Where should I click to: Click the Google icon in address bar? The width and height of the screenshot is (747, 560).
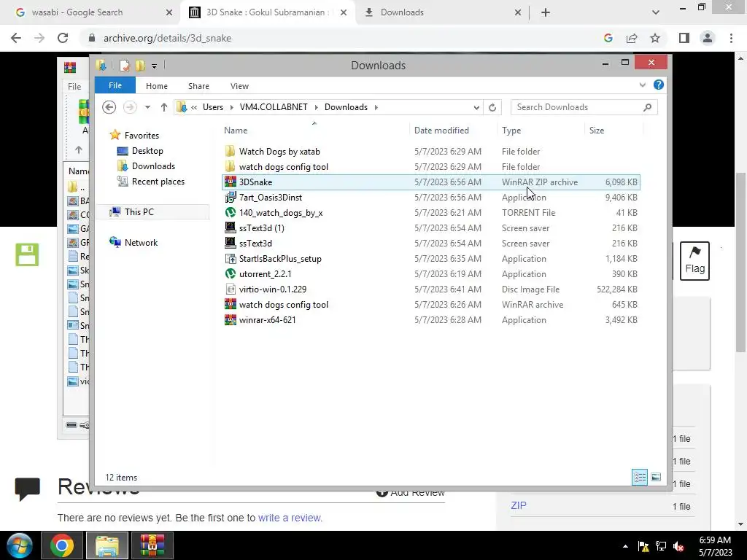pyautogui.click(x=608, y=38)
